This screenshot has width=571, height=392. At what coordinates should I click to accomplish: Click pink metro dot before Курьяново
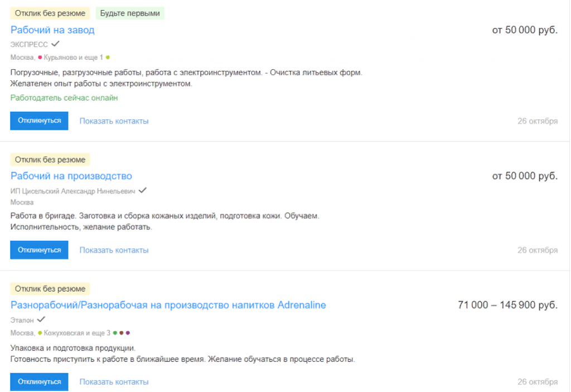click(x=40, y=57)
